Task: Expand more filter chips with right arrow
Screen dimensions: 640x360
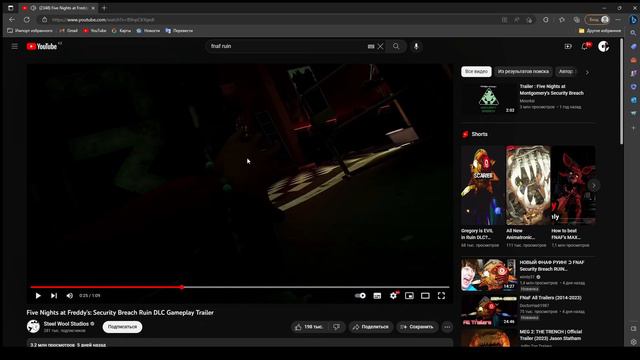Action: (587, 72)
